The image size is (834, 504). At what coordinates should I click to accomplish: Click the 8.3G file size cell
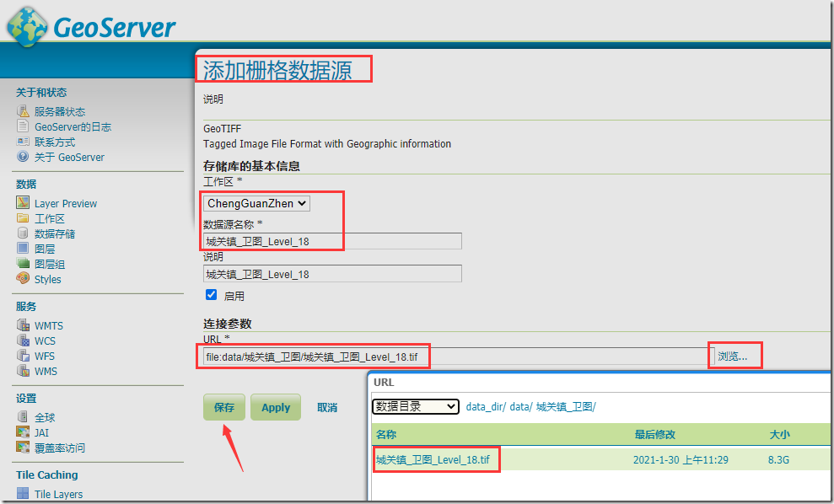778,459
